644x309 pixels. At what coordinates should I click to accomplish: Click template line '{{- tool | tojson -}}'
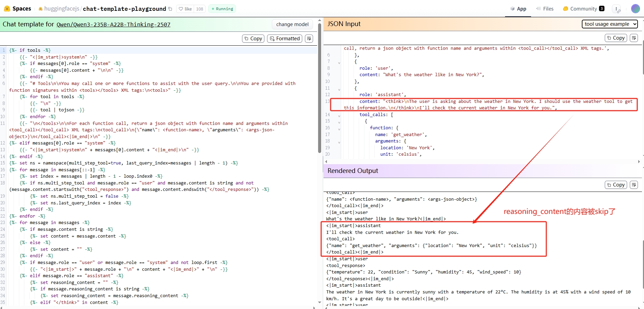click(x=57, y=110)
